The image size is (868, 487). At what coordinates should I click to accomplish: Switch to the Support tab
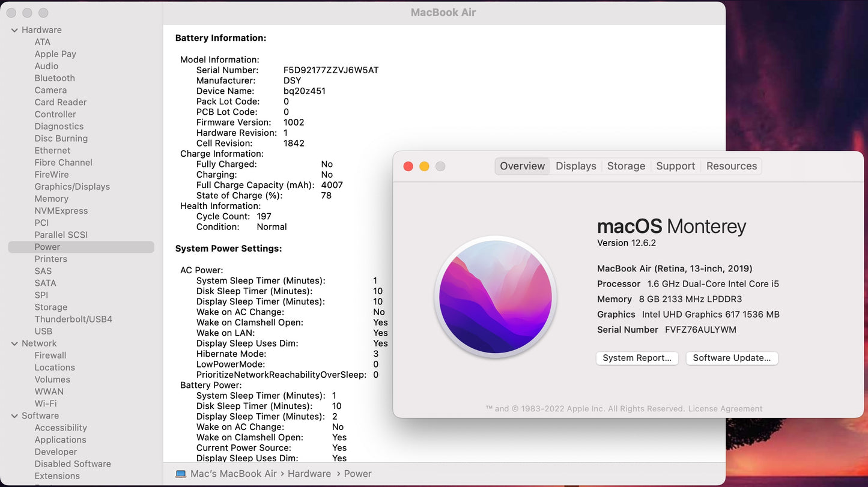(x=675, y=166)
